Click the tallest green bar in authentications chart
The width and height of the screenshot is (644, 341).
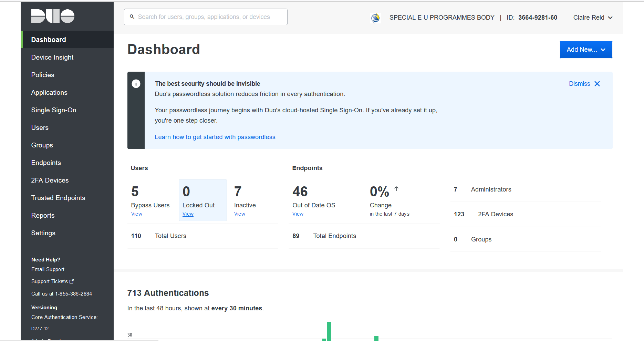point(329,331)
